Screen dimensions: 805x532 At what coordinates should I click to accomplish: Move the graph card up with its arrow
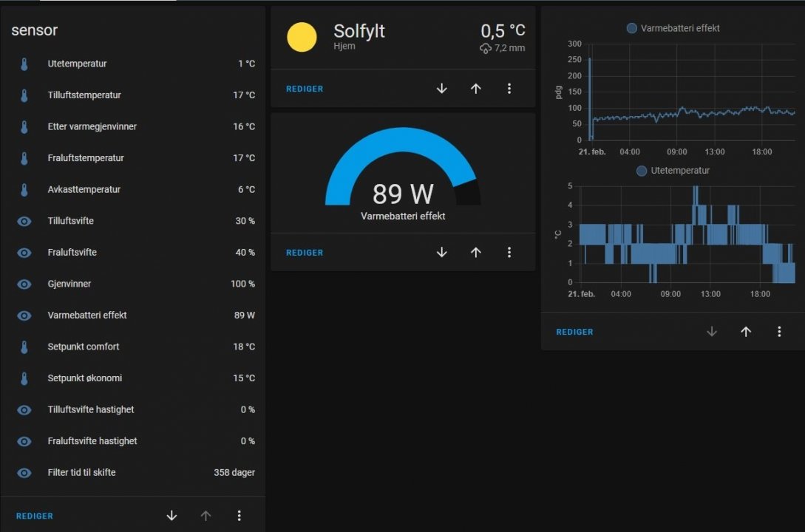[x=746, y=332]
